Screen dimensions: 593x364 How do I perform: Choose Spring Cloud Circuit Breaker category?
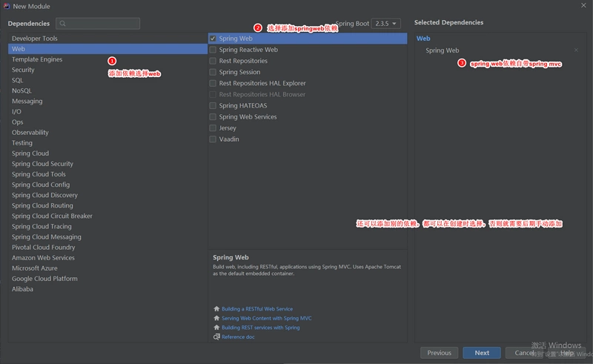point(107,216)
